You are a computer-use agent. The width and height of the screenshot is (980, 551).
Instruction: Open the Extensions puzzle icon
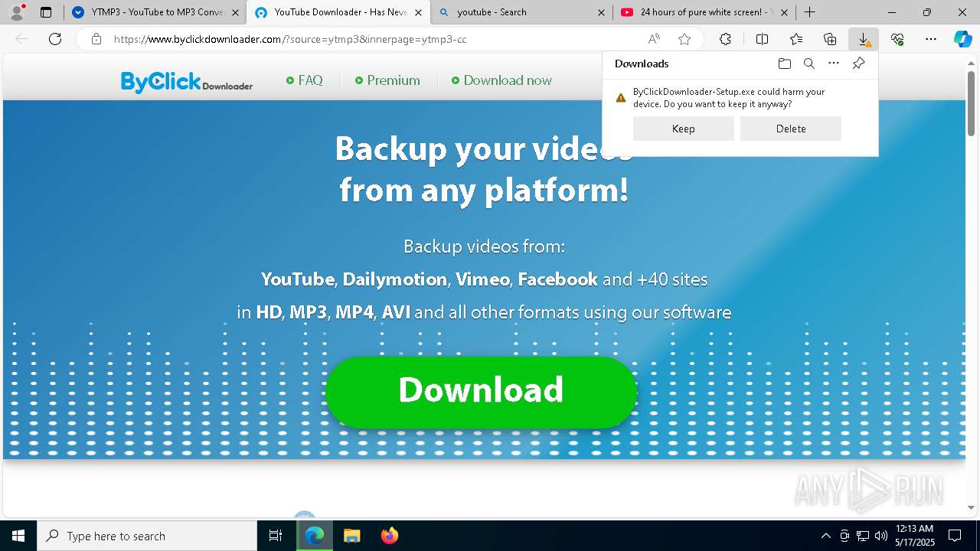725,39
